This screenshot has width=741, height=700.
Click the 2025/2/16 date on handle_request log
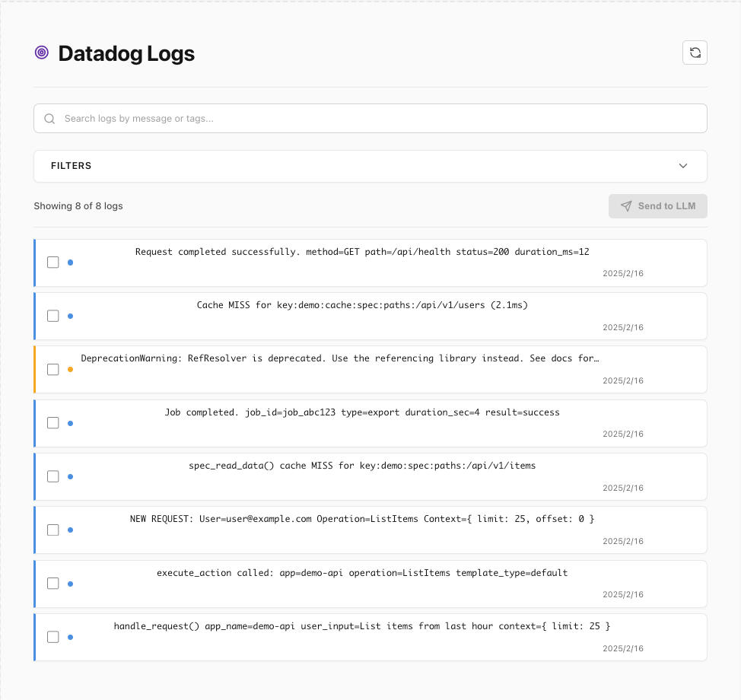tap(623, 648)
